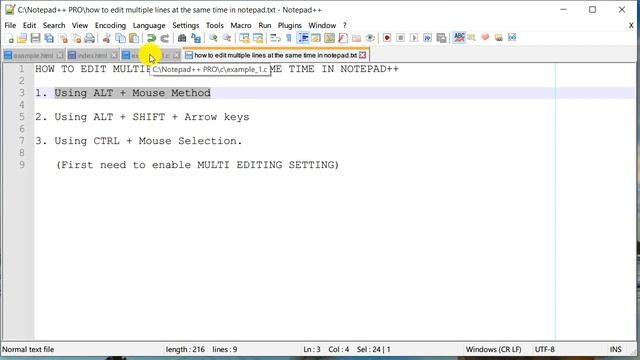This screenshot has height=360, width=640.
Task: Click the macro Playback icon
Action: click(414, 38)
